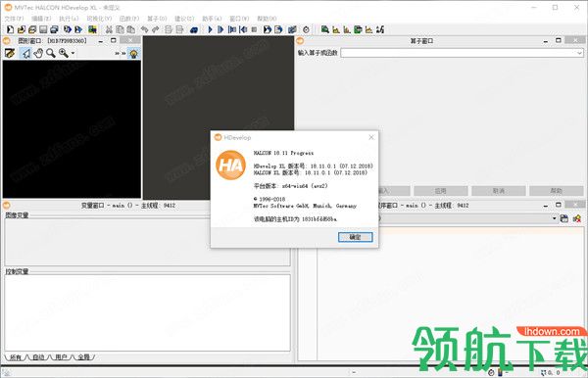This screenshot has height=378, width=588.
Task: Confirm the About dialog with 确定
Action: pos(355,237)
